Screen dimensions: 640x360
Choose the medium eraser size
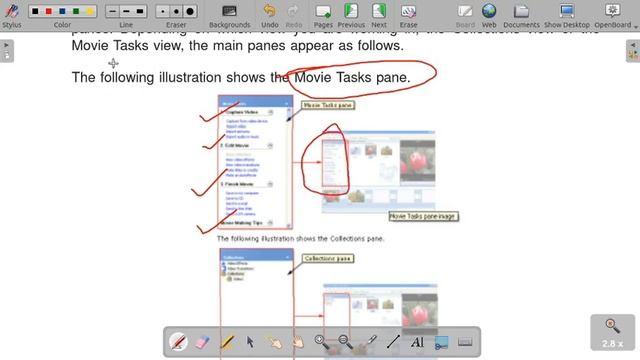click(x=176, y=11)
